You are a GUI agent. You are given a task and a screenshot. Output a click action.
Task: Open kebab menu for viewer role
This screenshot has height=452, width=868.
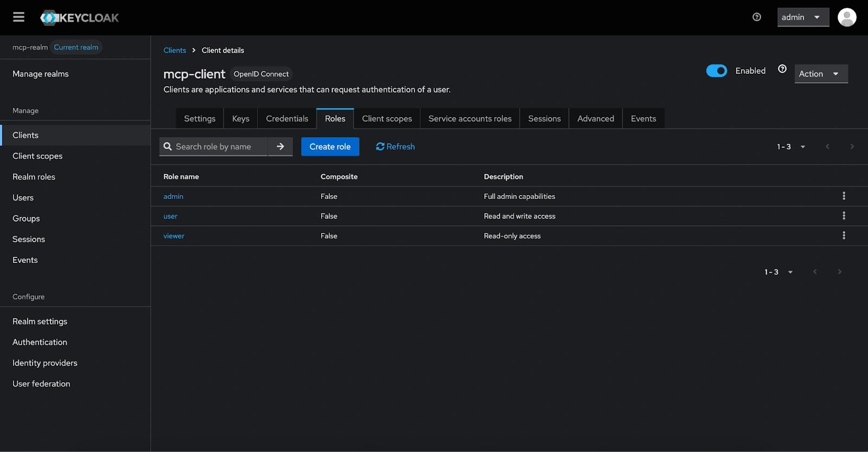tap(844, 236)
